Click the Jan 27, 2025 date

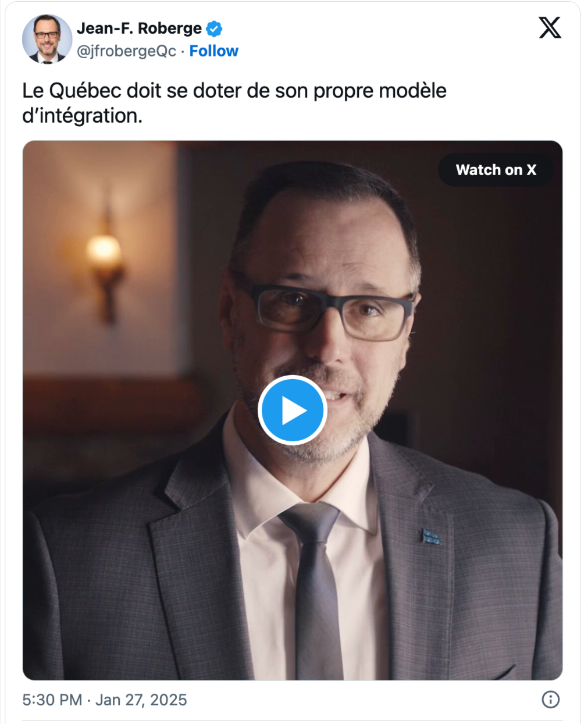pyautogui.click(x=141, y=700)
